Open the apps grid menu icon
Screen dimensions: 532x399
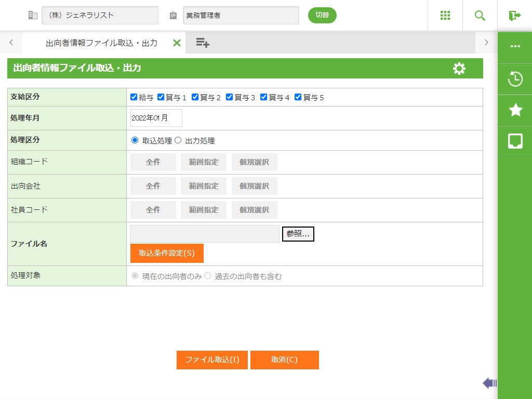(x=445, y=16)
